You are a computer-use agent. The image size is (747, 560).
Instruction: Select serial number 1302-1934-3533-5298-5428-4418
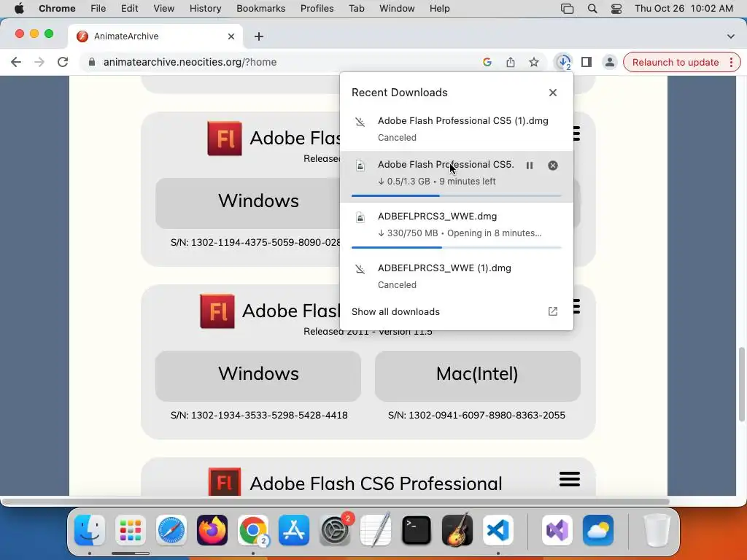click(x=269, y=415)
